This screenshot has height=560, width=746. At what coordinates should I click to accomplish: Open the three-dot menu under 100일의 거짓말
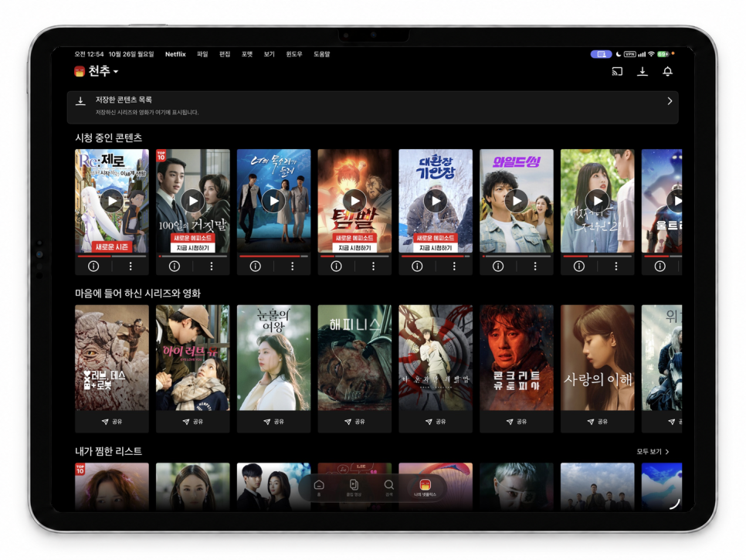[x=212, y=266]
